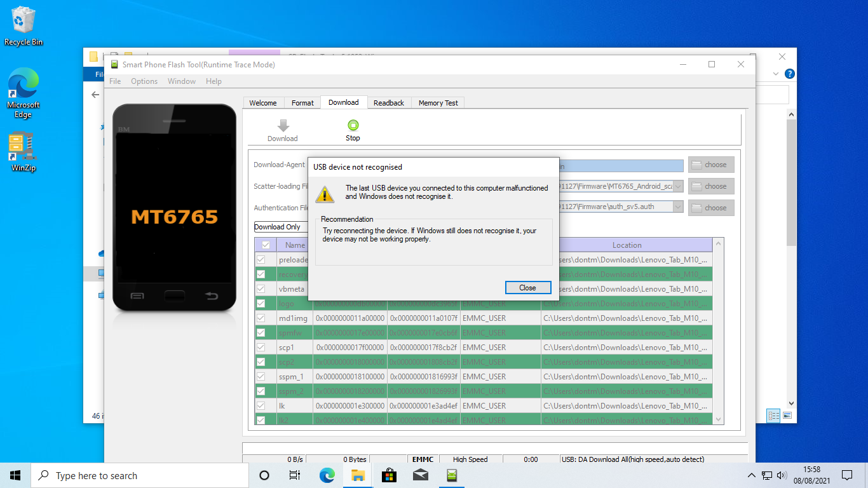Expand the Scatter-loading file dropdown arrow
The image size is (868, 488).
pos(678,186)
